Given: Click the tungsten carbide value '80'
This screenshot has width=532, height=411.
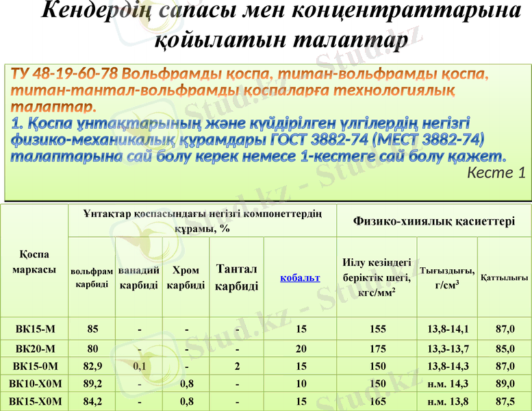Looking at the screenshot, I should point(92,349).
